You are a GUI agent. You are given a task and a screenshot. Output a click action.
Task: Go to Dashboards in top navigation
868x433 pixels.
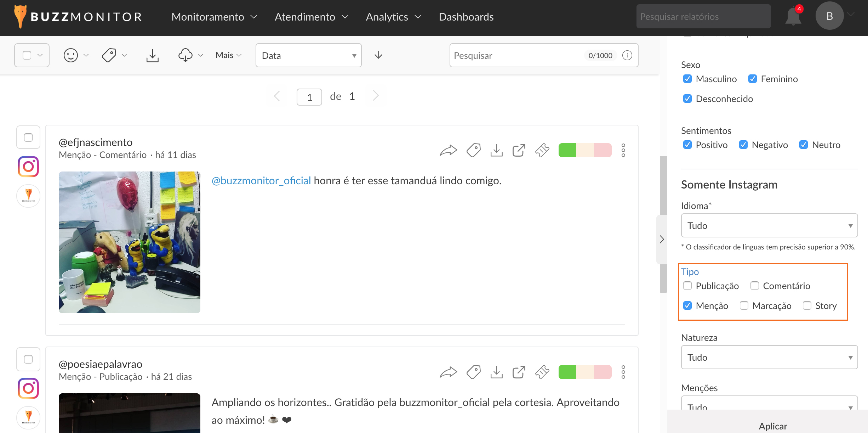coord(466,17)
